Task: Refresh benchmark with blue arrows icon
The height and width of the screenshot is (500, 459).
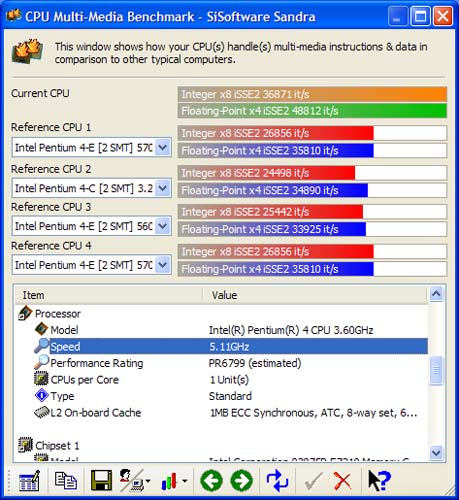Action: pyautogui.click(x=277, y=481)
